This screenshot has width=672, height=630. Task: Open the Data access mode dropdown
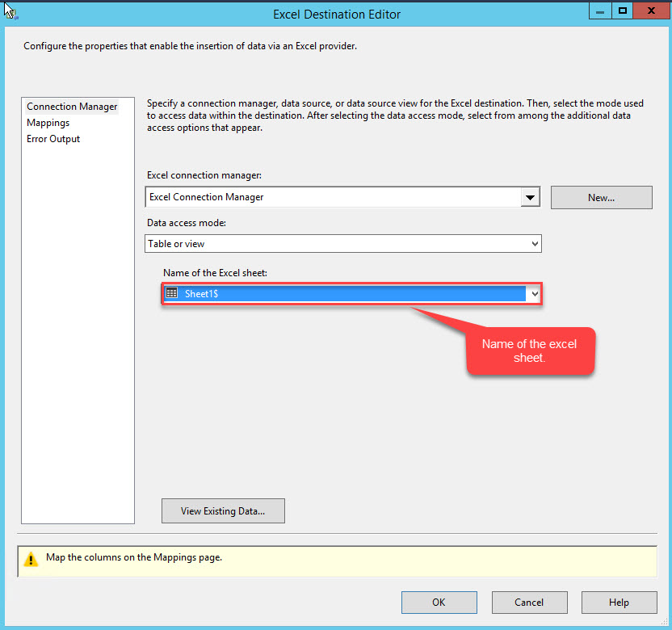[x=342, y=243]
